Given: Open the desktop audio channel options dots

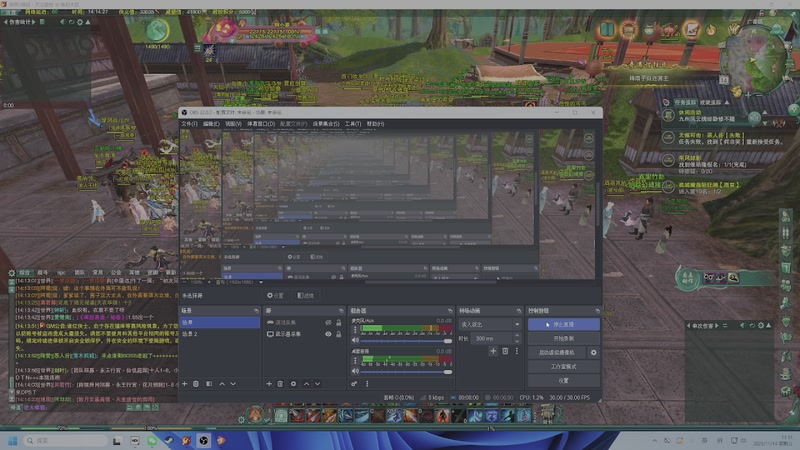Looking at the screenshot, I should click(355, 360).
